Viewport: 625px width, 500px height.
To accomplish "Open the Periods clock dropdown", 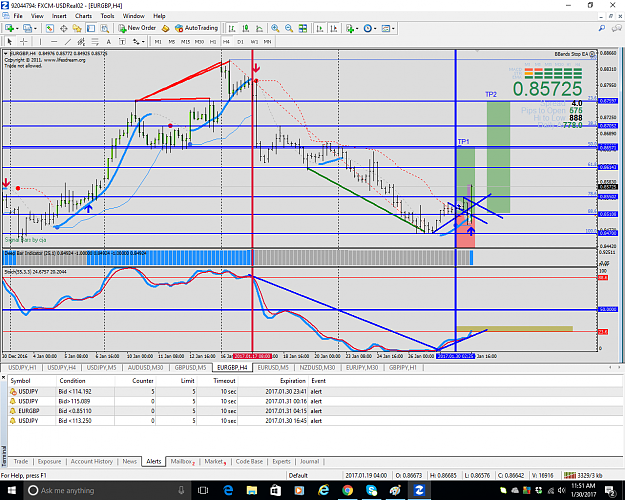I will (369, 28).
